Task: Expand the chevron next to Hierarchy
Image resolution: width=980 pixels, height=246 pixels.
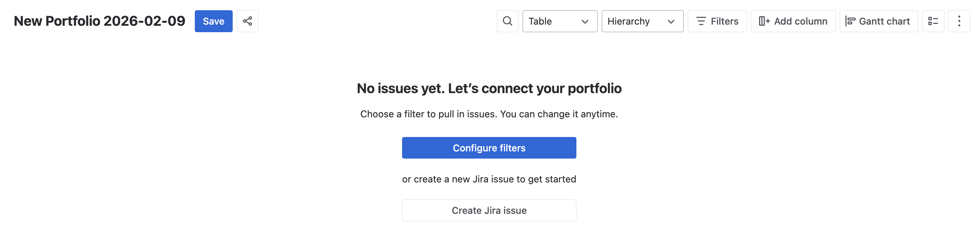Action: tap(671, 21)
